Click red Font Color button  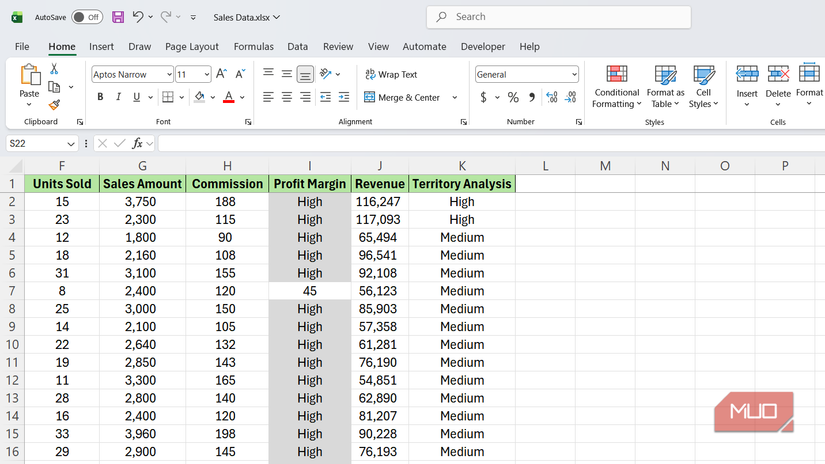[x=229, y=97]
